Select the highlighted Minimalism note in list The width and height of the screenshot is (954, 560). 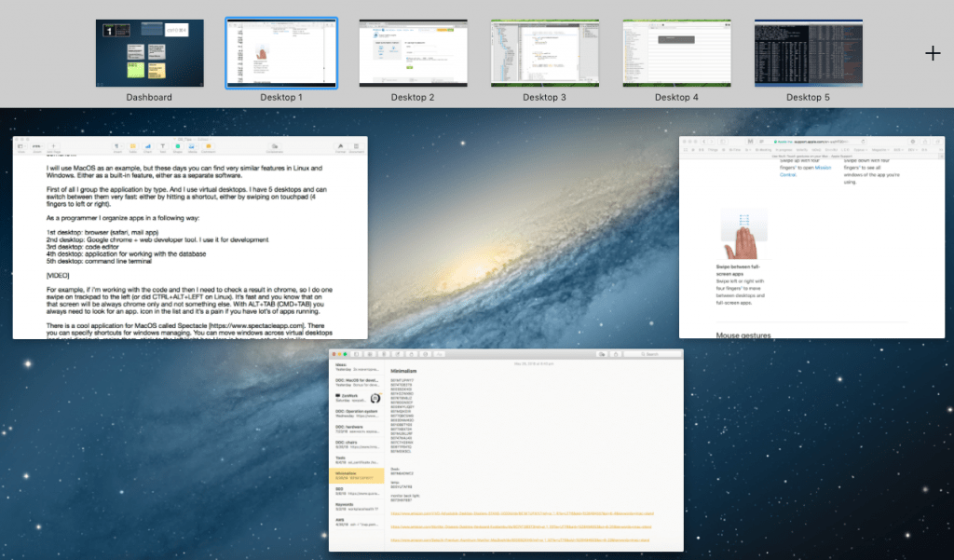[x=358, y=475]
